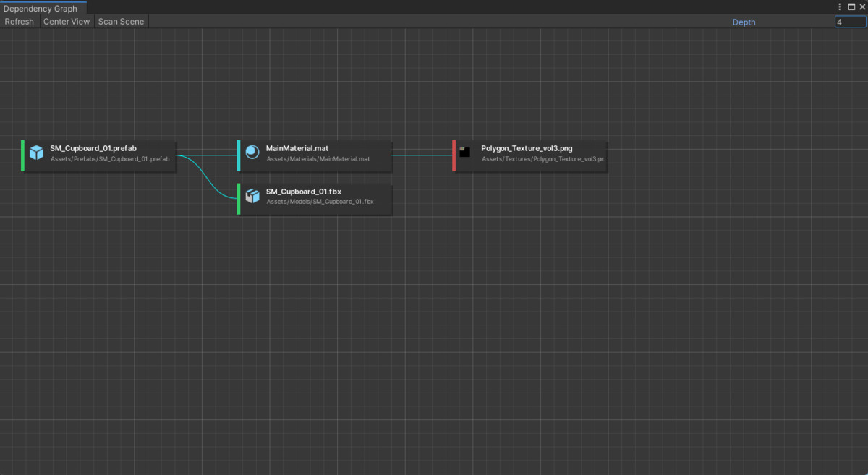The image size is (868, 475).
Task: Run Scan Scene
Action: [121, 22]
